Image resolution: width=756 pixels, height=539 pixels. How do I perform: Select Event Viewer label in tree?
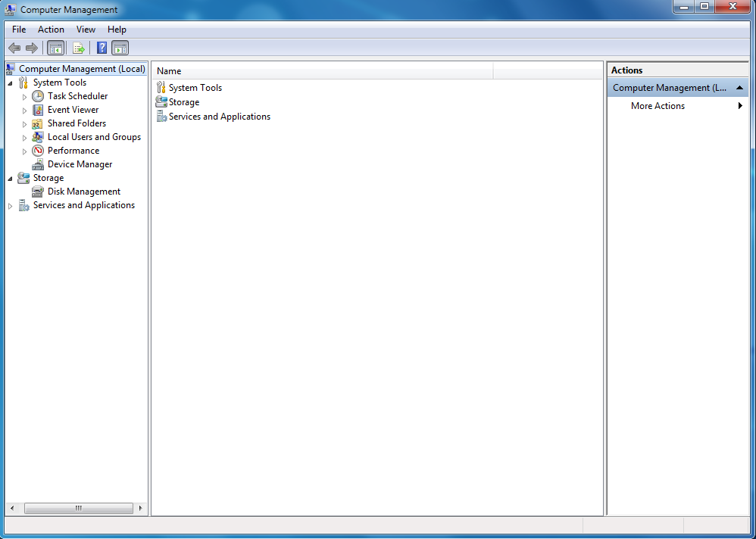(73, 110)
